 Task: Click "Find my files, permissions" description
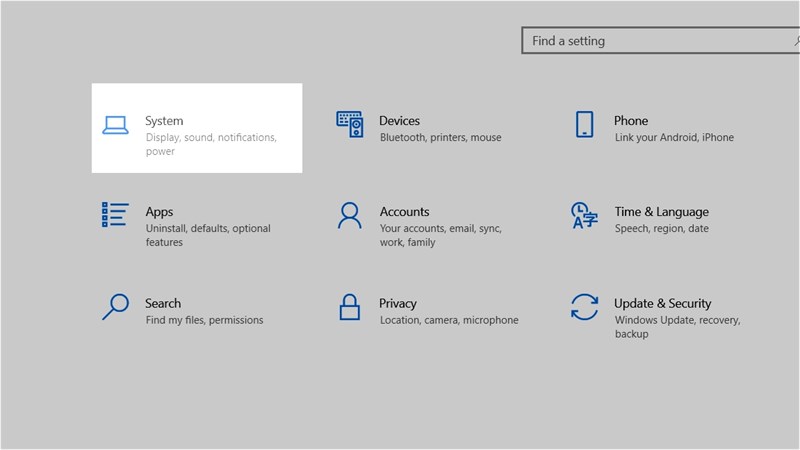(x=204, y=320)
